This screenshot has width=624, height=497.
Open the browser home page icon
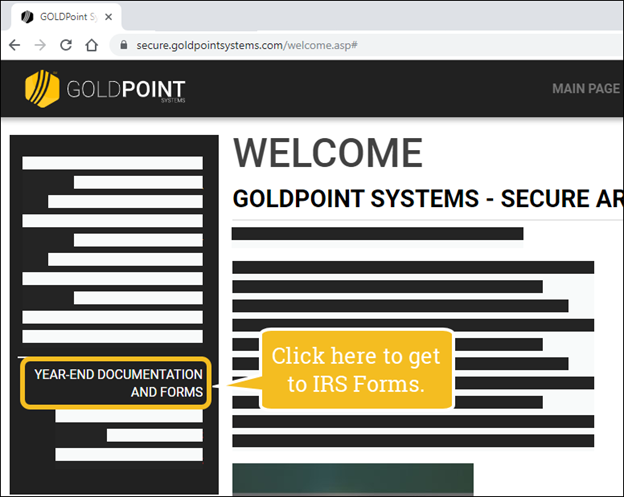coord(92,45)
